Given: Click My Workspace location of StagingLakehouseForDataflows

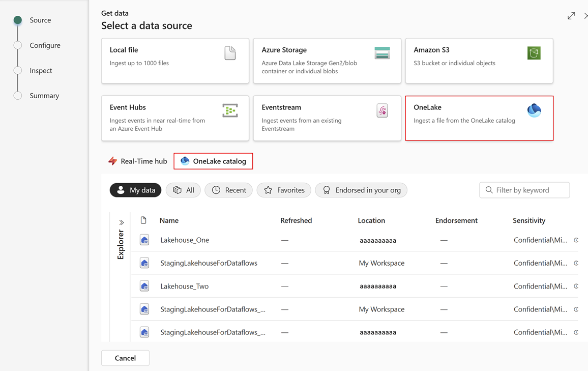Looking at the screenshot, I should 381,263.
